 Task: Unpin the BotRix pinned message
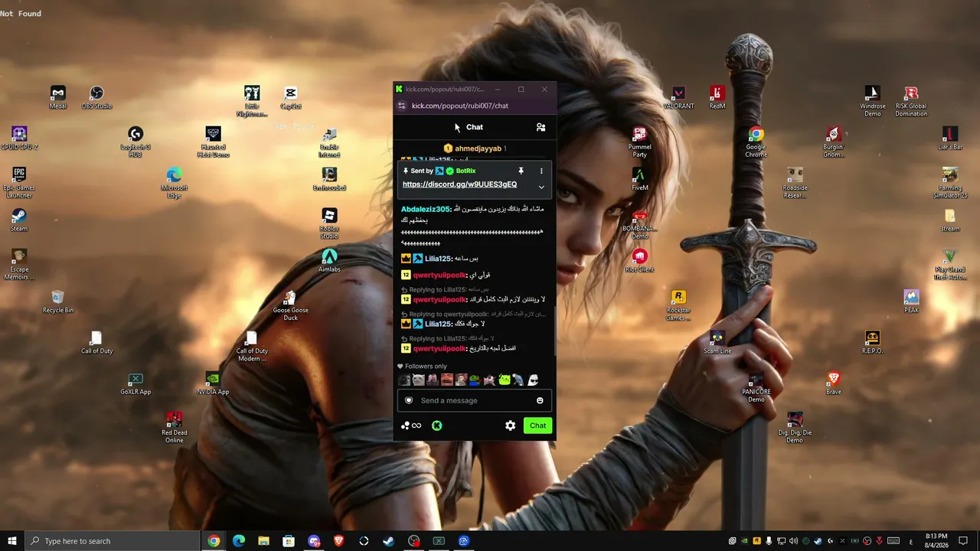point(521,171)
